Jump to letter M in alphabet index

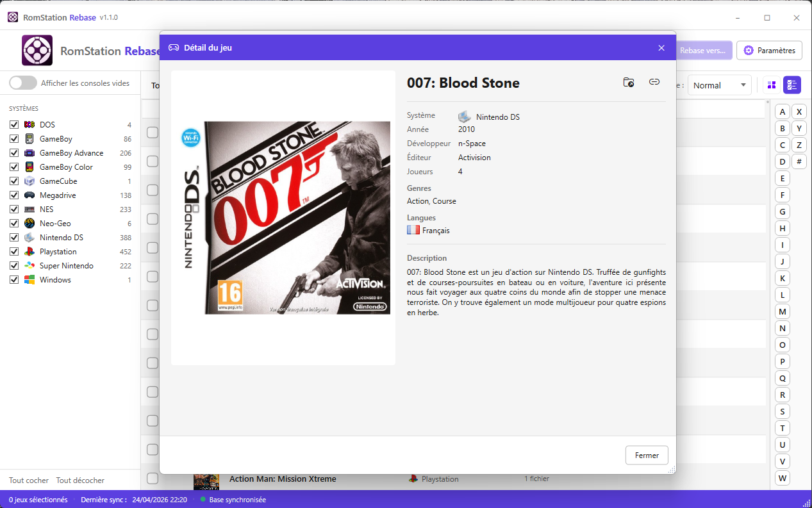[x=782, y=312]
